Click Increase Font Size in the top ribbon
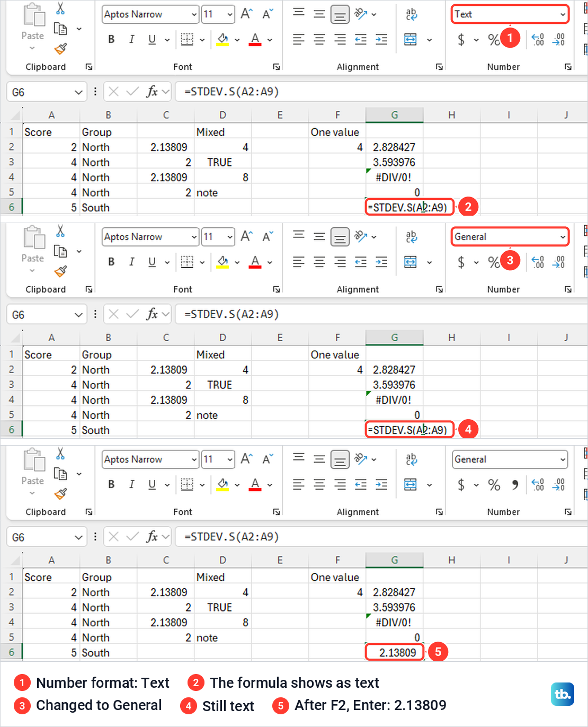 [x=246, y=14]
